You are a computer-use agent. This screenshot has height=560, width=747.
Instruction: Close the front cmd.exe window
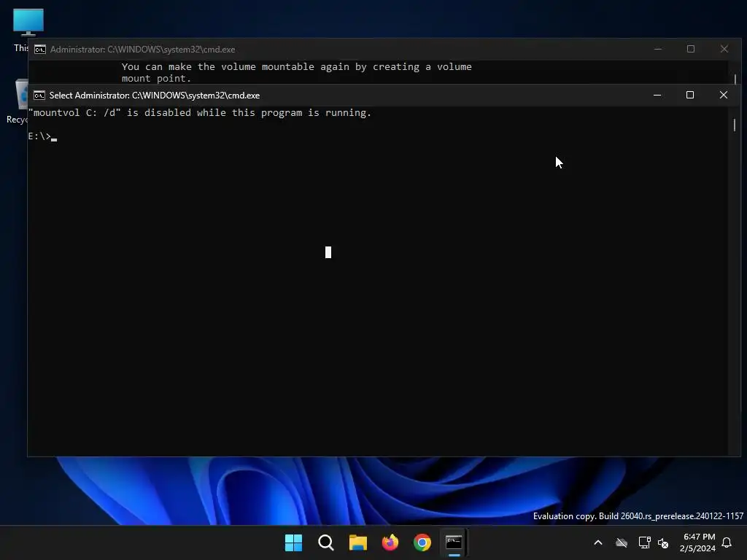723,96
